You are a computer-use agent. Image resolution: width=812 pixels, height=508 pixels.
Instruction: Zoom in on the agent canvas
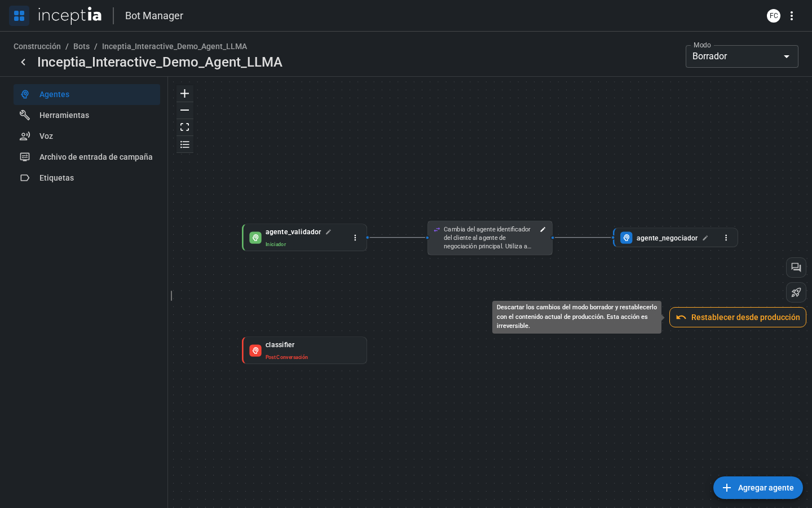pyautogui.click(x=184, y=94)
